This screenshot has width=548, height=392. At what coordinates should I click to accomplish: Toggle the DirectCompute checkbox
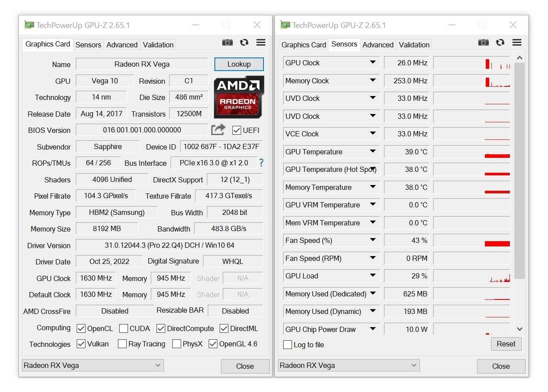click(x=161, y=328)
